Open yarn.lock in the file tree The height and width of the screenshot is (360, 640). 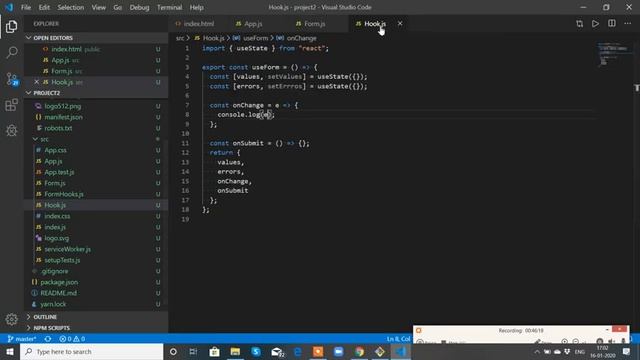coord(53,304)
